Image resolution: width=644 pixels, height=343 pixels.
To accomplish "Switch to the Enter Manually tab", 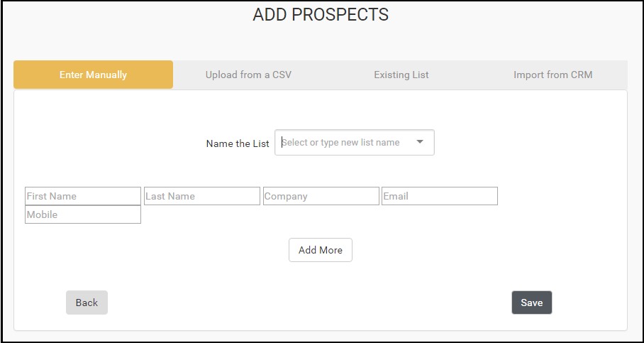I will (x=93, y=75).
